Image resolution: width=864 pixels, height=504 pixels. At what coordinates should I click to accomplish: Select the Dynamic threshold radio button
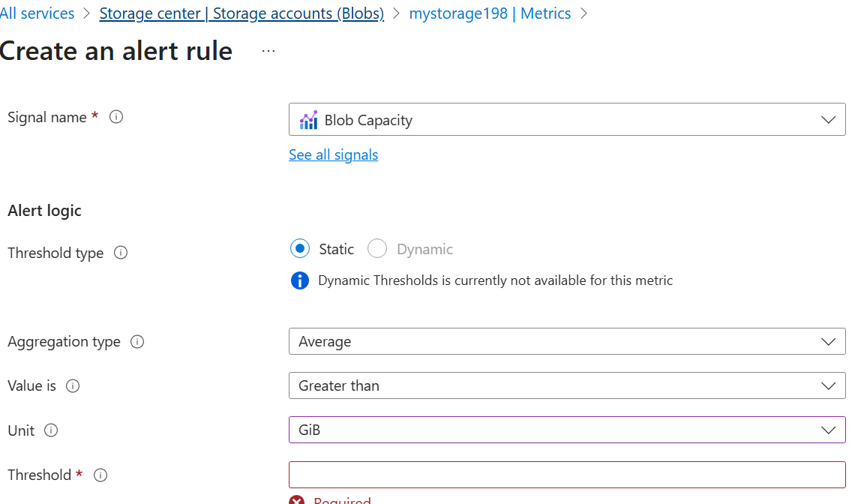[x=377, y=248]
